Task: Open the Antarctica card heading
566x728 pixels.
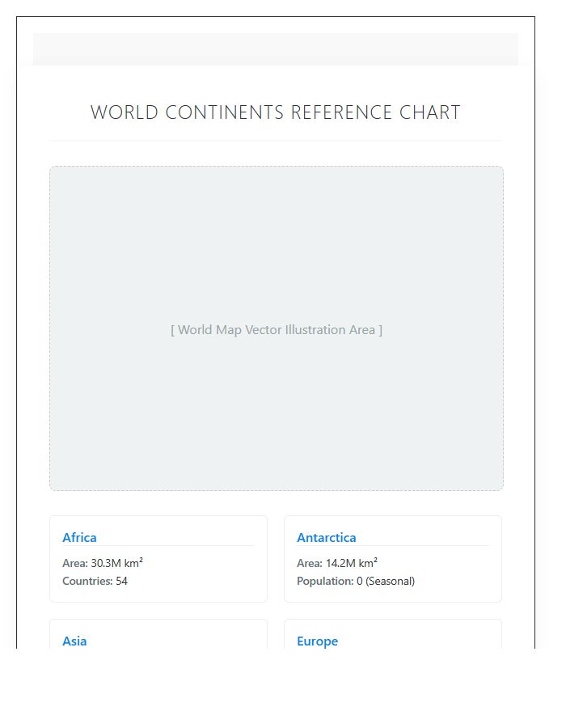Action: [x=326, y=537]
